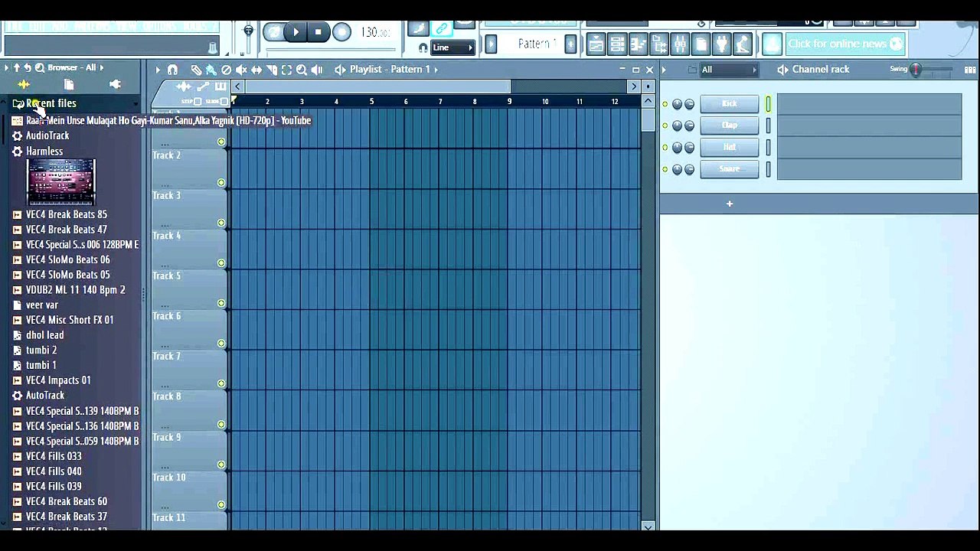Click the Kick channel button
The width and height of the screenshot is (980, 551).
729,104
